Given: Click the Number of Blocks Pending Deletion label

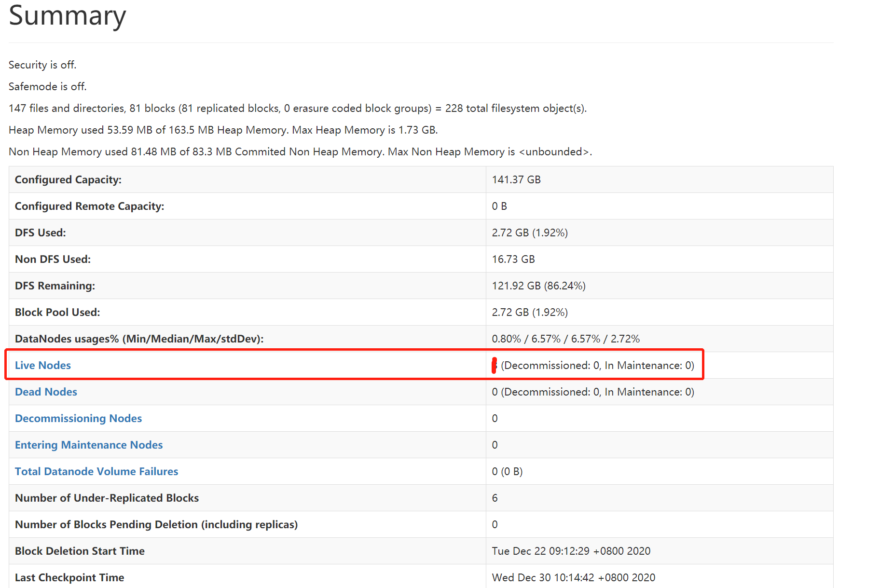Looking at the screenshot, I should tap(156, 524).
